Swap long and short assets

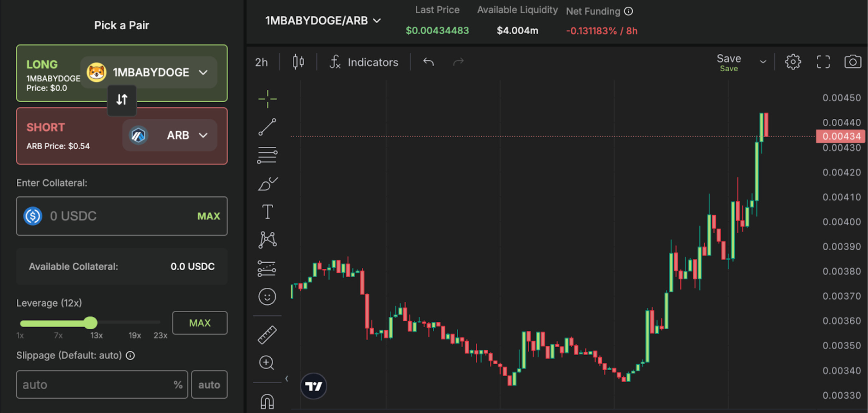[x=122, y=100]
